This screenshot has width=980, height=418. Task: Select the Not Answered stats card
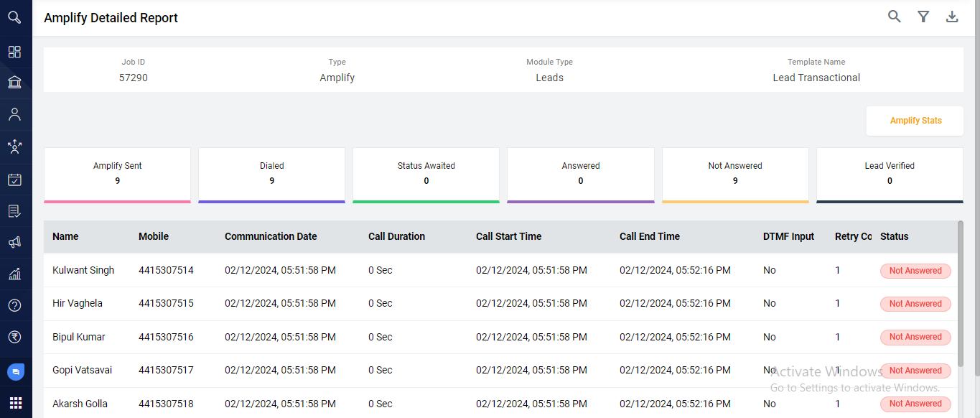click(734, 175)
